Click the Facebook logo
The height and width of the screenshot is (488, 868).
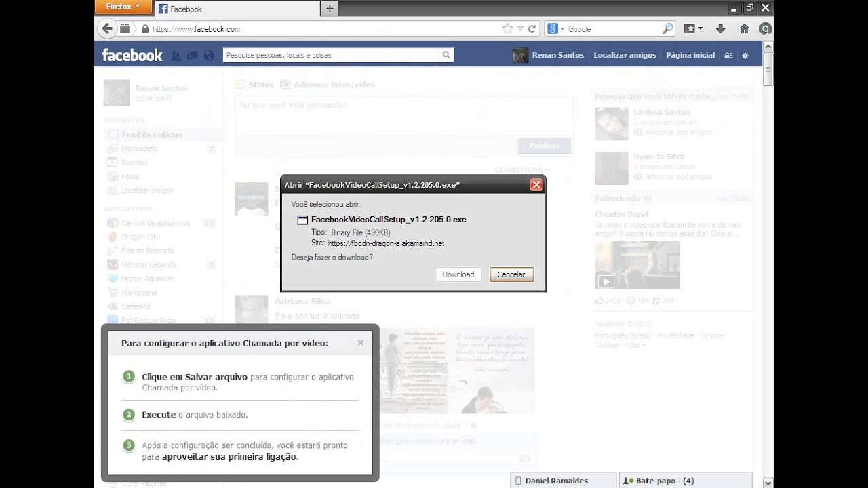132,55
